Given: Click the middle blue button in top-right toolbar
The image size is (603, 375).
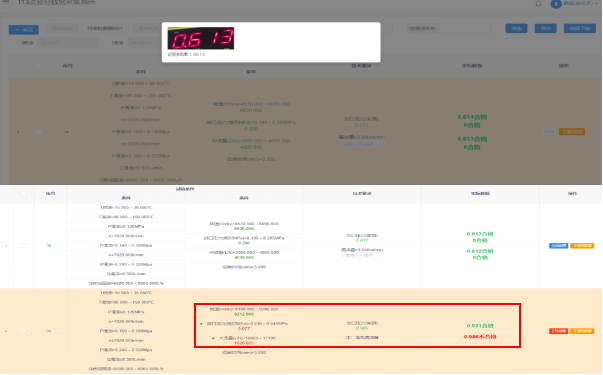Looking at the screenshot, I should pyautogui.click(x=545, y=28).
